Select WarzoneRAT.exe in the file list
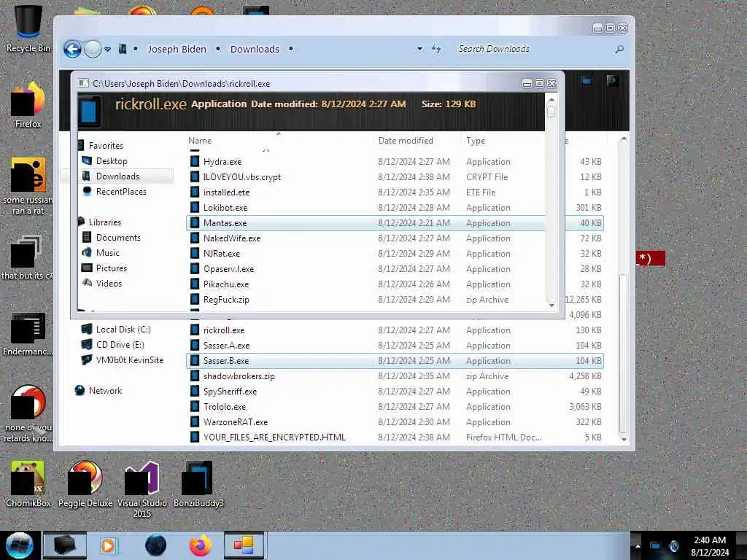 (x=236, y=422)
